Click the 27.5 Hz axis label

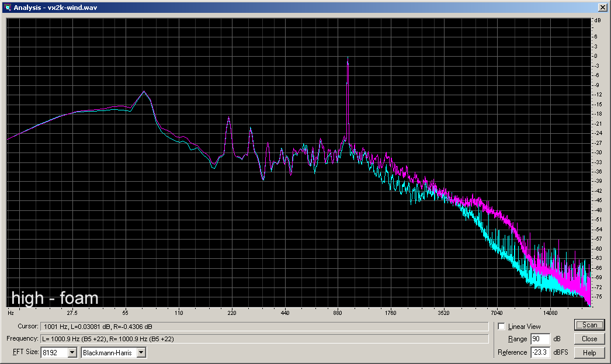[72, 313]
